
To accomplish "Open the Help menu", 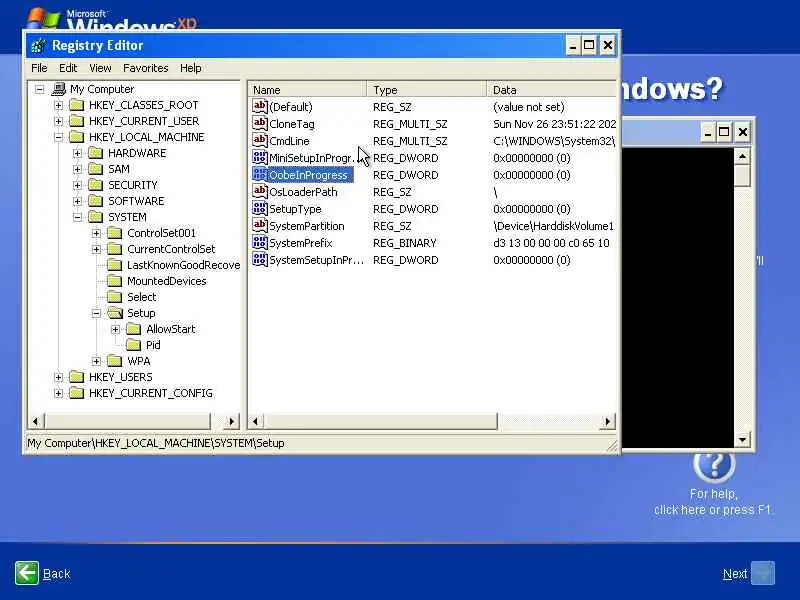I will pos(190,68).
